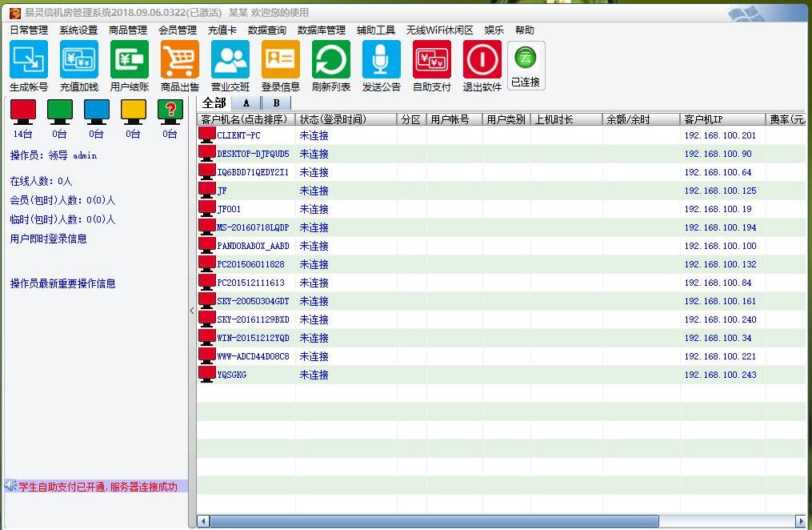The width and height of the screenshot is (812, 530).
Task: Open the 商品管理 menu
Action: pyautogui.click(x=128, y=30)
